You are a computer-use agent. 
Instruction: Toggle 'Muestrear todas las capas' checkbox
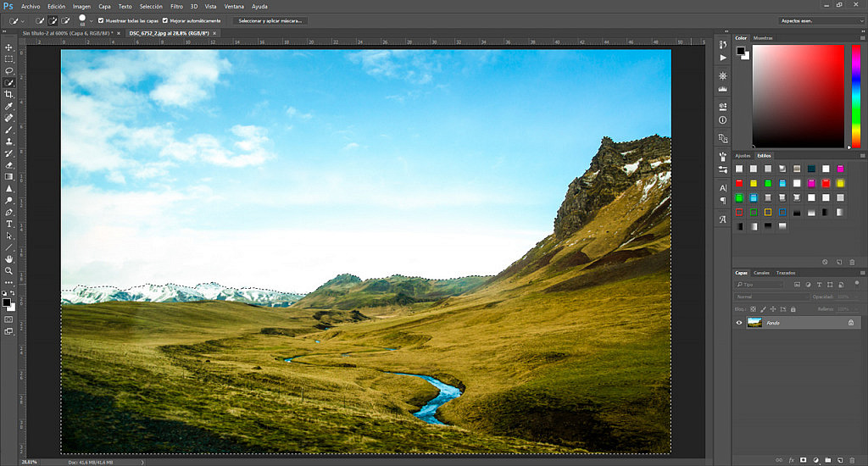pyautogui.click(x=102, y=20)
